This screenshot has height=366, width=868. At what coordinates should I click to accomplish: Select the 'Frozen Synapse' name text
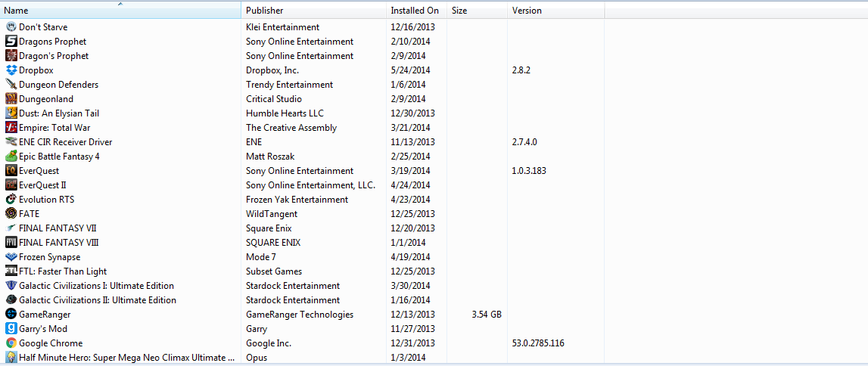click(50, 257)
